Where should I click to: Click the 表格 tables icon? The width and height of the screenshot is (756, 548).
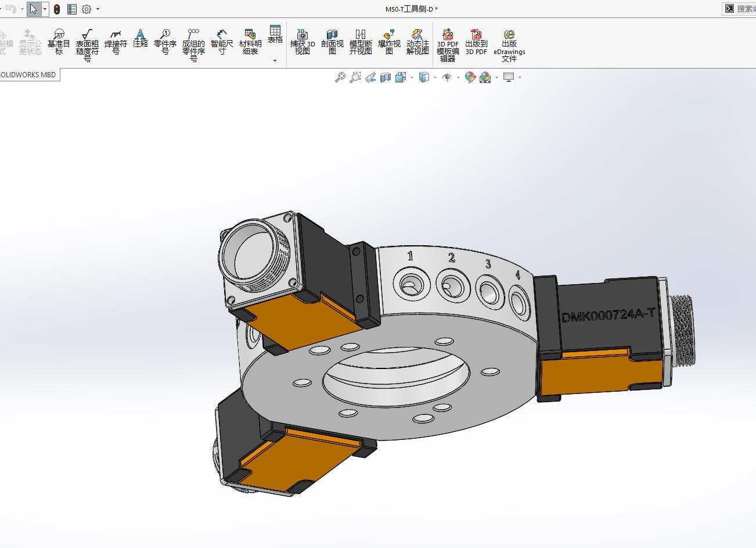pos(275,35)
